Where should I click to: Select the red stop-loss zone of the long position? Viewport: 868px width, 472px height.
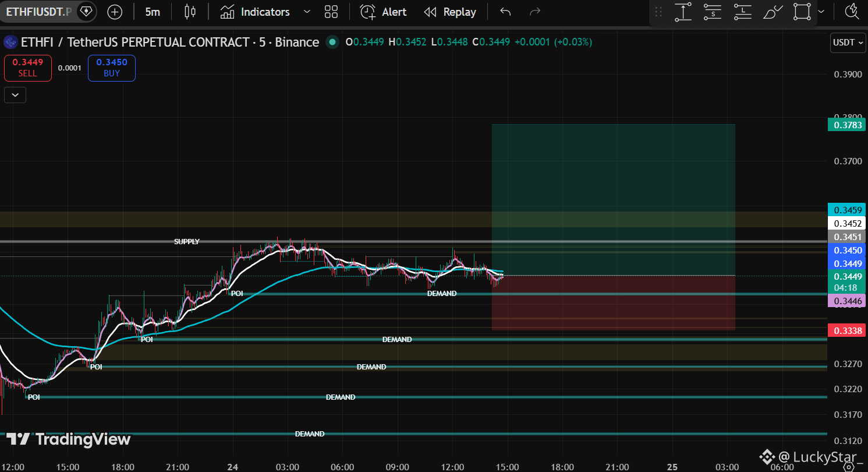coord(613,302)
